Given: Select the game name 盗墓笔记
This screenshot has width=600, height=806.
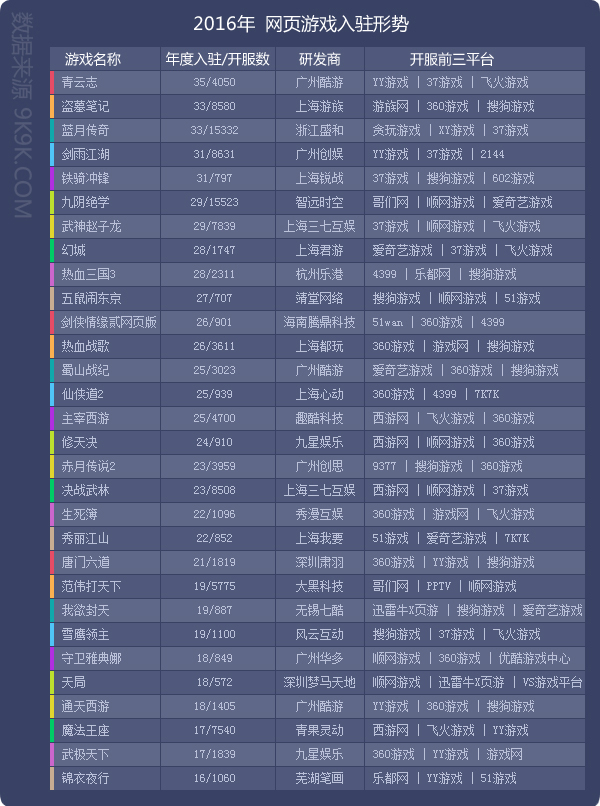Looking at the screenshot, I should click(85, 106).
